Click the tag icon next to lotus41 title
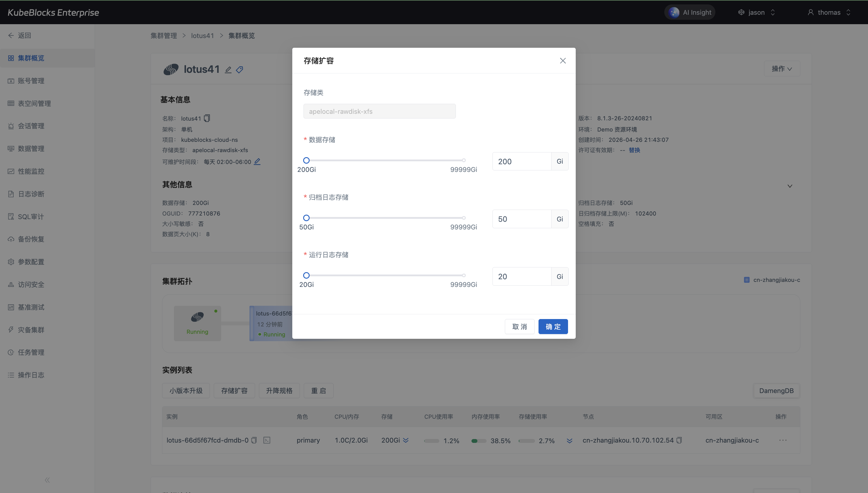Screen dimensions: 868x493 (240, 70)
